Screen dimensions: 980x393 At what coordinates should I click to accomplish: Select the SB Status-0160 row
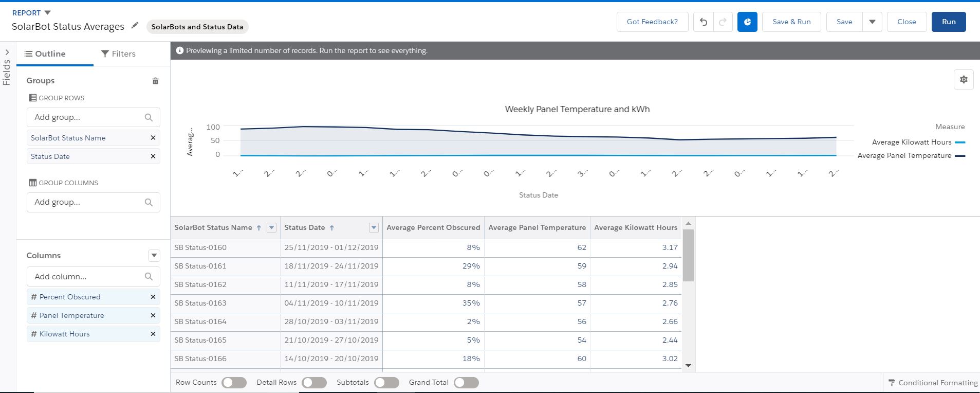(426, 247)
